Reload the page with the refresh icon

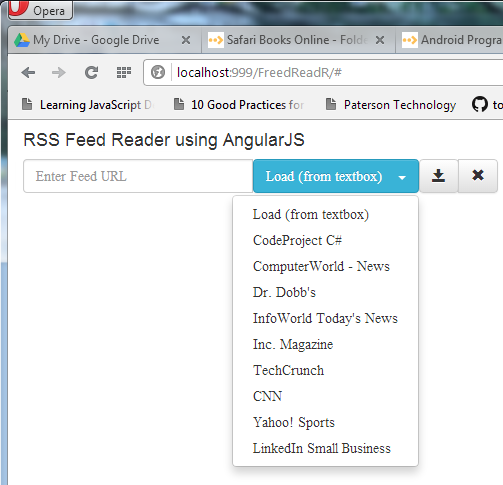pyautogui.click(x=91, y=72)
